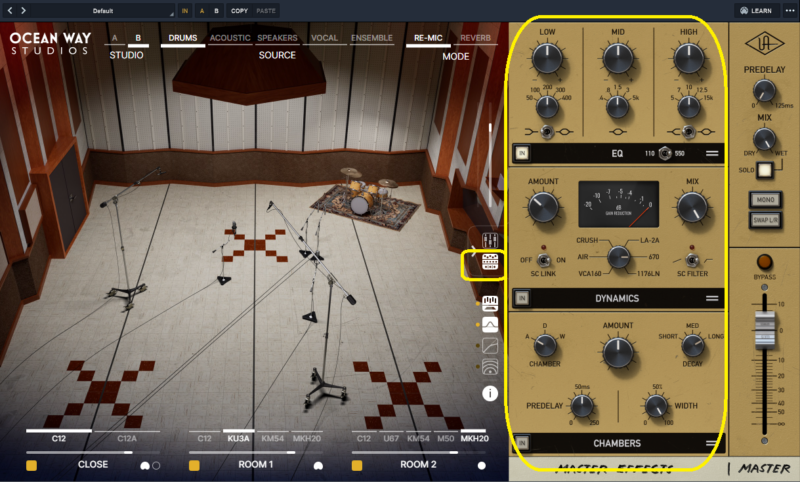Open the EQ section menu icon
The height and width of the screenshot is (482, 800).
click(x=714, y=153)
